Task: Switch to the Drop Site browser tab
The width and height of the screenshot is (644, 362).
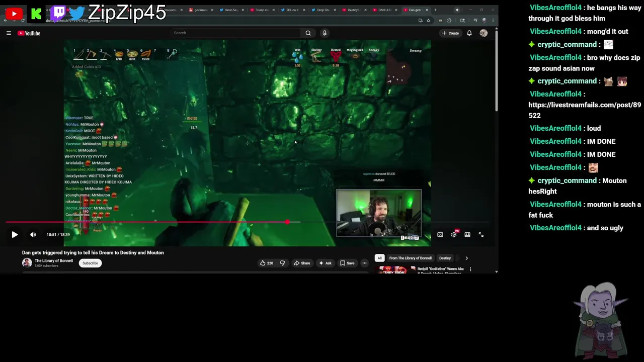Action: 324,10
